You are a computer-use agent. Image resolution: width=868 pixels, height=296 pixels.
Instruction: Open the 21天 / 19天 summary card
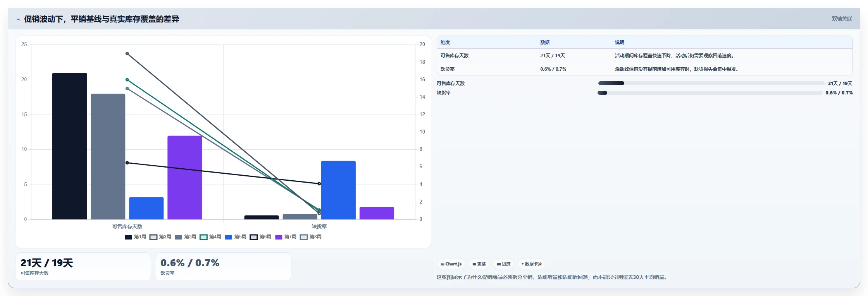tap(83, 267)
